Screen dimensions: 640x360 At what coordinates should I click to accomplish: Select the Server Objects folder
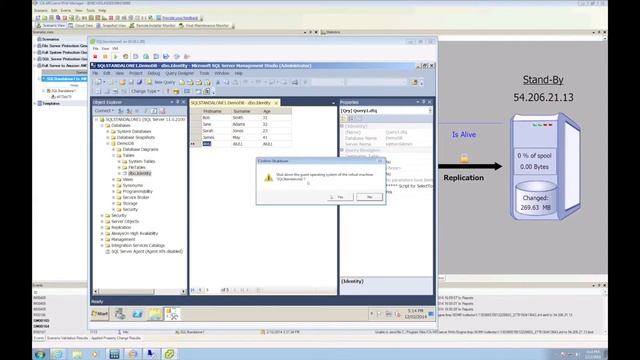(125, 221)
